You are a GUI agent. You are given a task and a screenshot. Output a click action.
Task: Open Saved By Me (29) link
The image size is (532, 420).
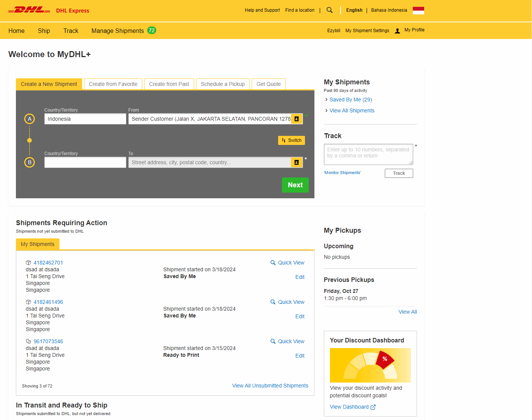(x=351, y=100)
